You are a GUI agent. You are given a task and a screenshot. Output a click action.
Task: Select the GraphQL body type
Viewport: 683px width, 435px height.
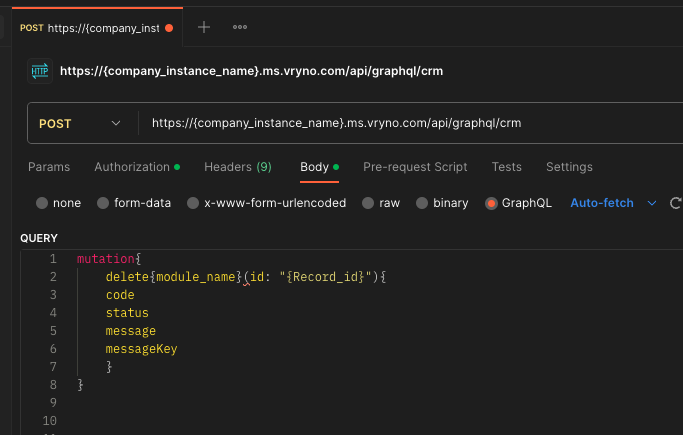pyautogui.click(x=491, y=203)
